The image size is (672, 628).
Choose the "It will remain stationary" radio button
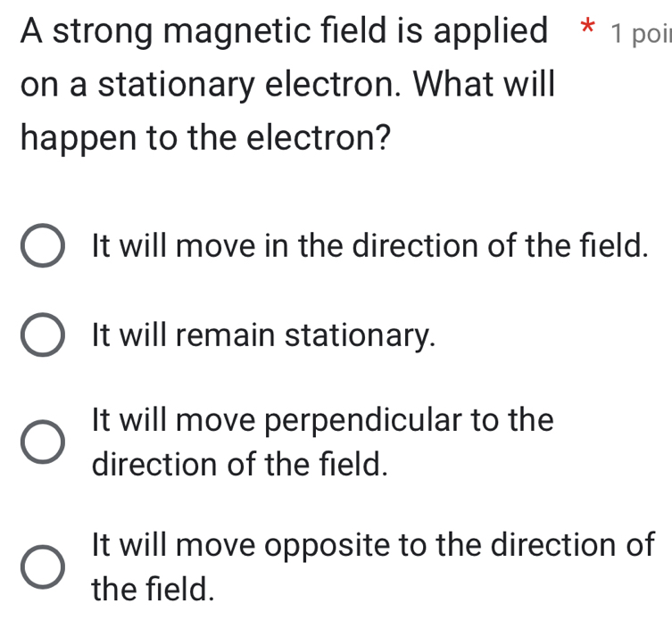(42, 339)
